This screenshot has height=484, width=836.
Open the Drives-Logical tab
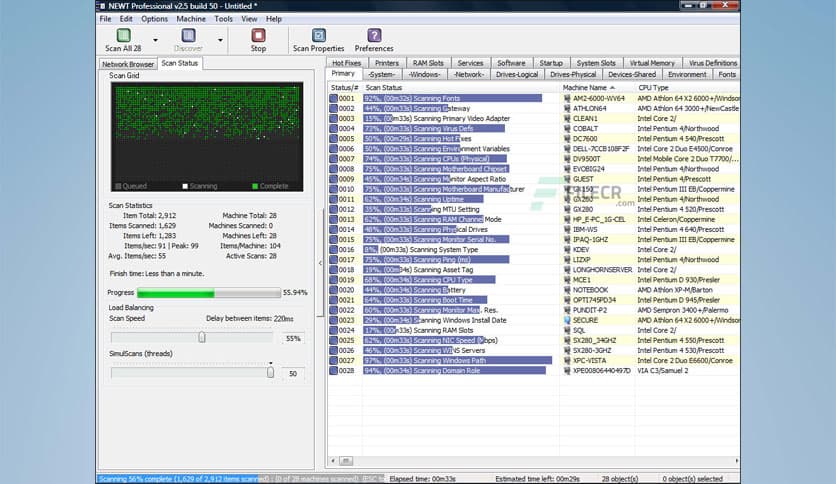(x=517, y=75)
